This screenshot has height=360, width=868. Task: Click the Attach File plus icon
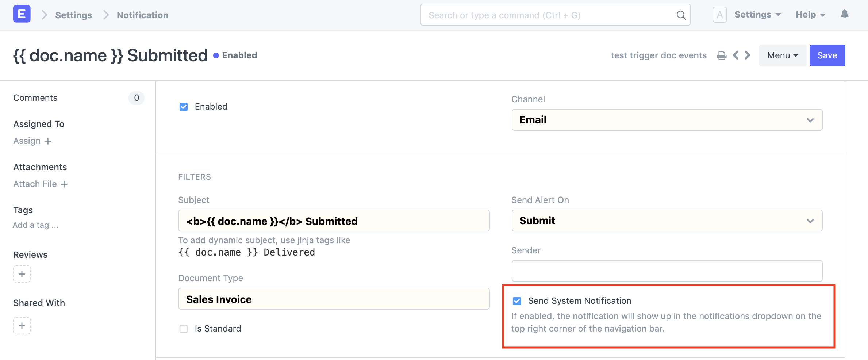pyautogui.click(x=65, y=184)
